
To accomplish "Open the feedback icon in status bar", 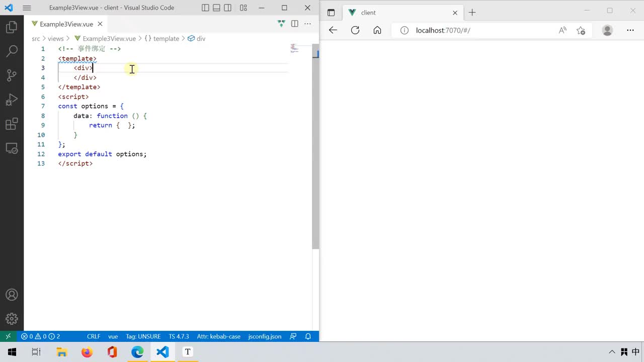I will pyautogui.click(x=294, y=336).
